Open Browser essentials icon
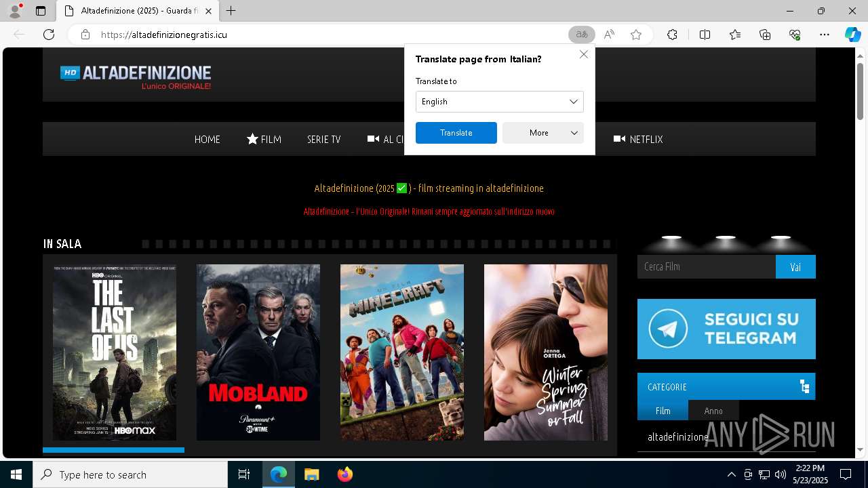The height and width of the screenshot is (488, 868). [795, 35]
